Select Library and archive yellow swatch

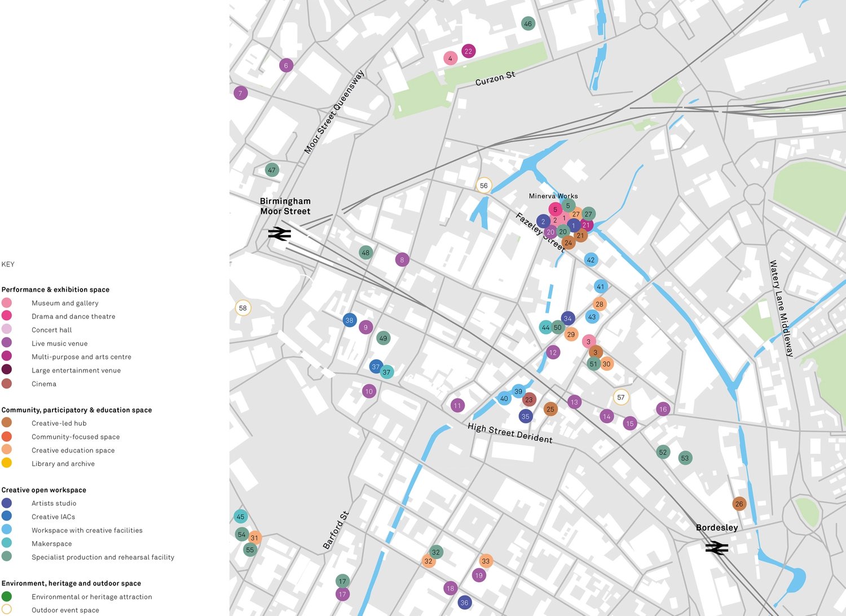[x=7, y=463]
